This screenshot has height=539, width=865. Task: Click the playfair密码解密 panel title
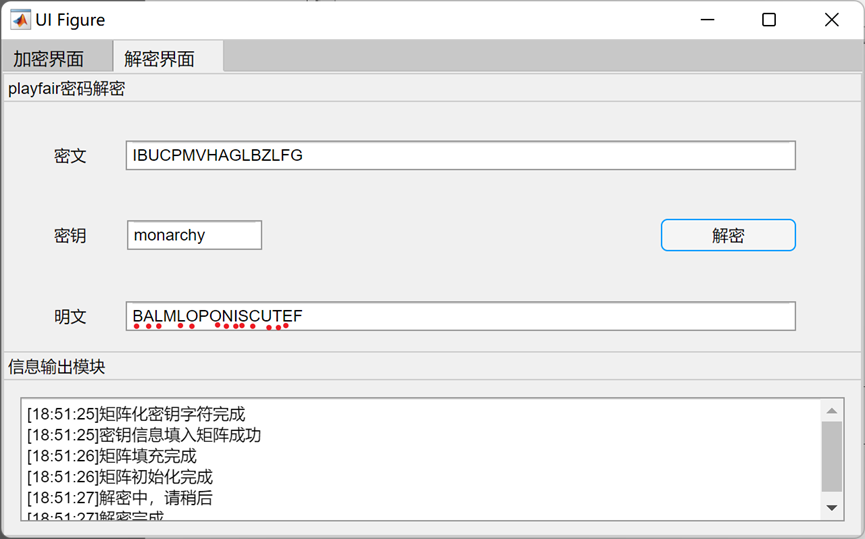67,88
